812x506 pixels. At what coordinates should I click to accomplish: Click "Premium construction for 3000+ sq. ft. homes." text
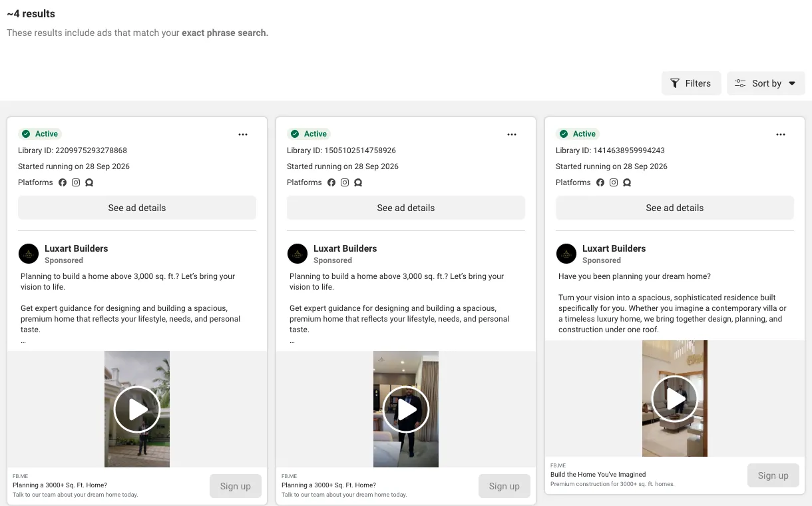[x=612, y=484]
